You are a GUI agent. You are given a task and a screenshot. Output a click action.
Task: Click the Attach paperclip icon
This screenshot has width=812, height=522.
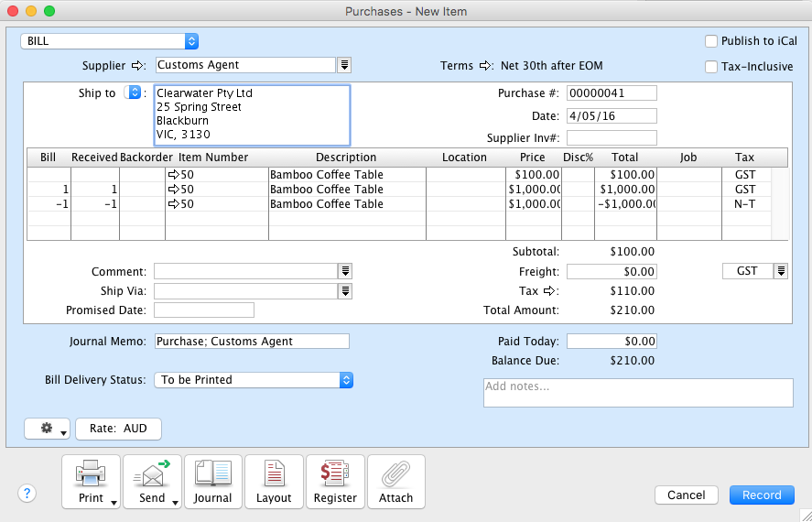click(395, 474)
